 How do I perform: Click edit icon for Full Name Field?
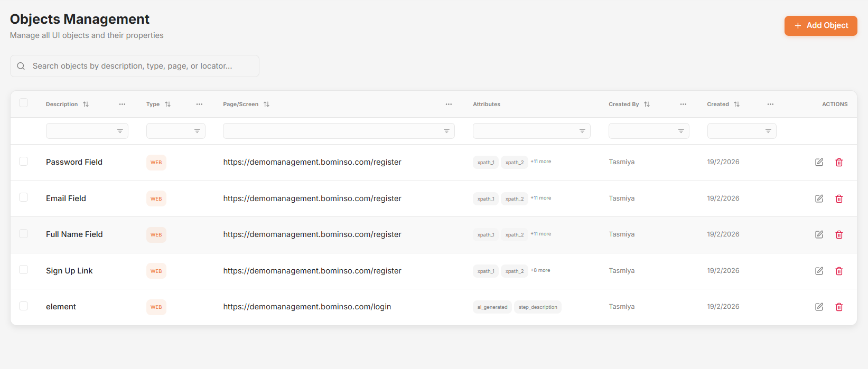pyautogui.click(x=819, y=234)
